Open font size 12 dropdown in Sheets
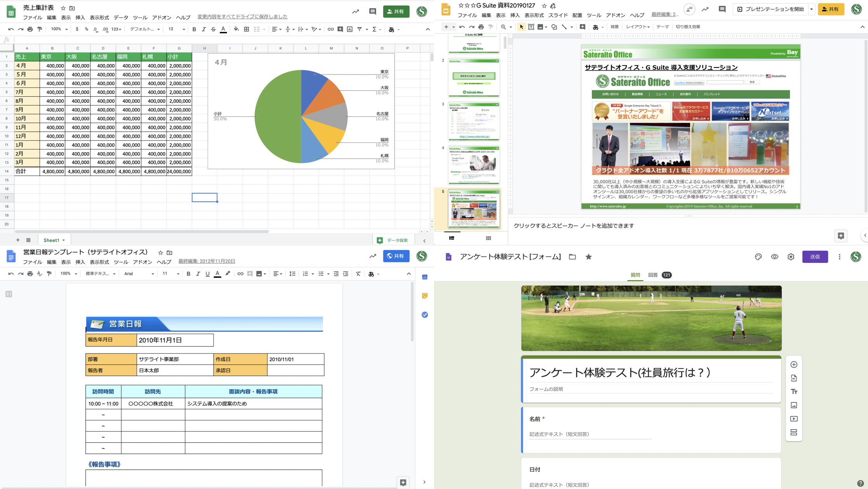Screen dimensions: 868x489 [177, 29]
